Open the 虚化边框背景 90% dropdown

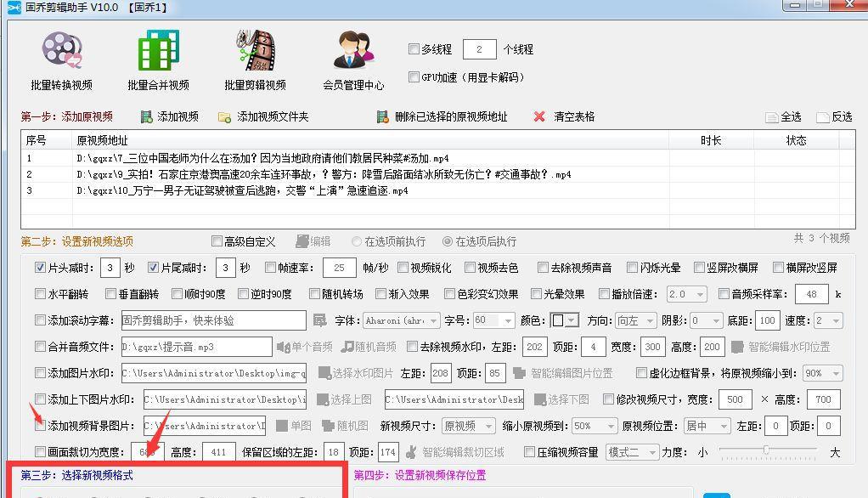[x=823, y=373]
